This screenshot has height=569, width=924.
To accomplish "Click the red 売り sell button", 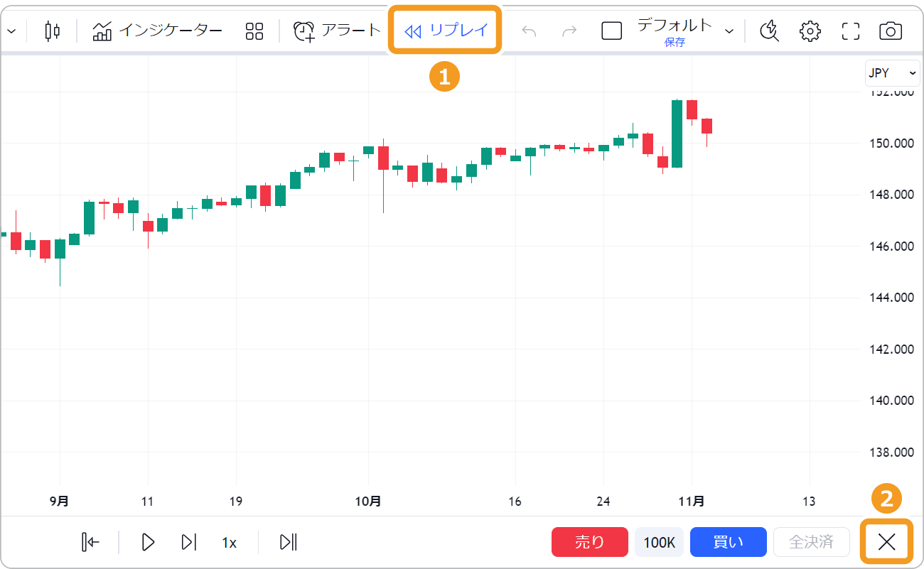I will tap(589, 542).
